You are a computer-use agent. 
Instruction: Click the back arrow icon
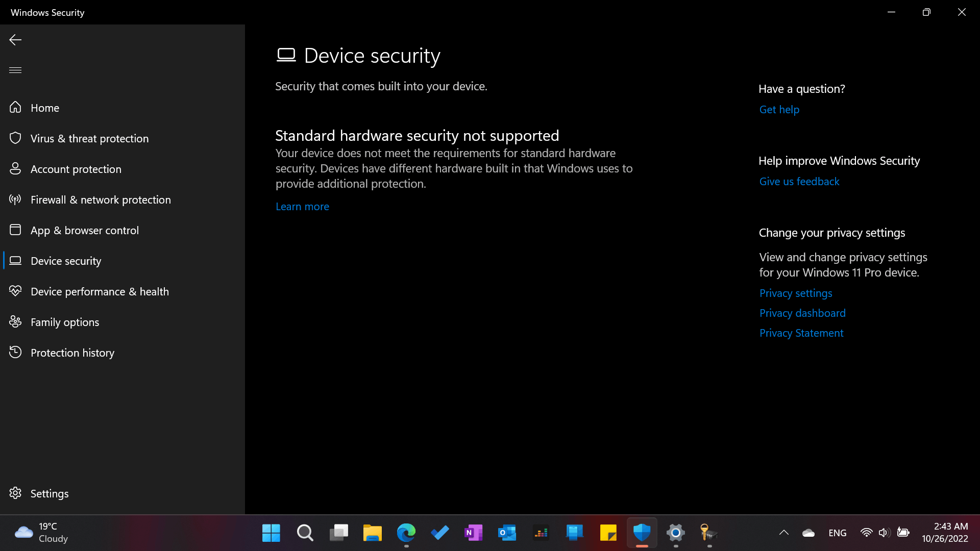[15, 40]
